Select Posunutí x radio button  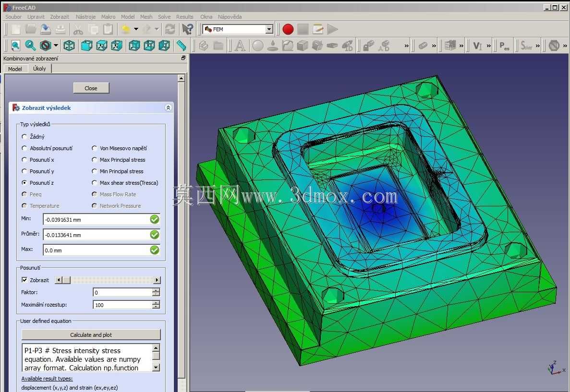[x=38, y=160]
